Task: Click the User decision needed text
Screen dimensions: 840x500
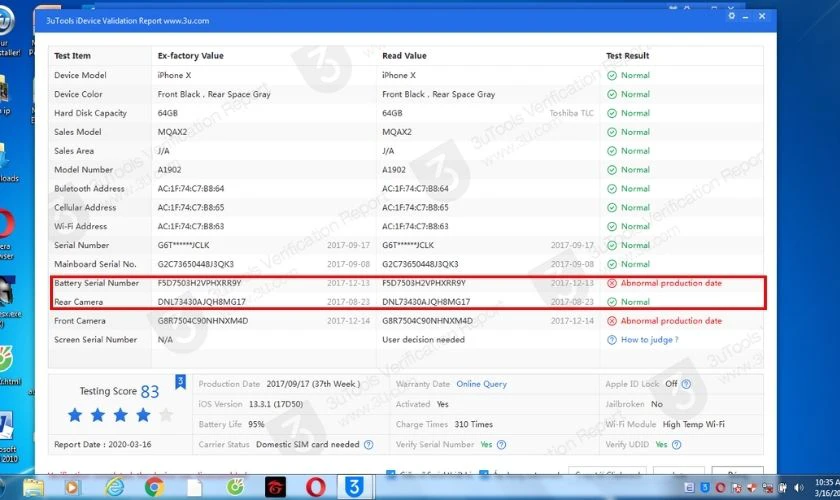Action: click(423, 340)
